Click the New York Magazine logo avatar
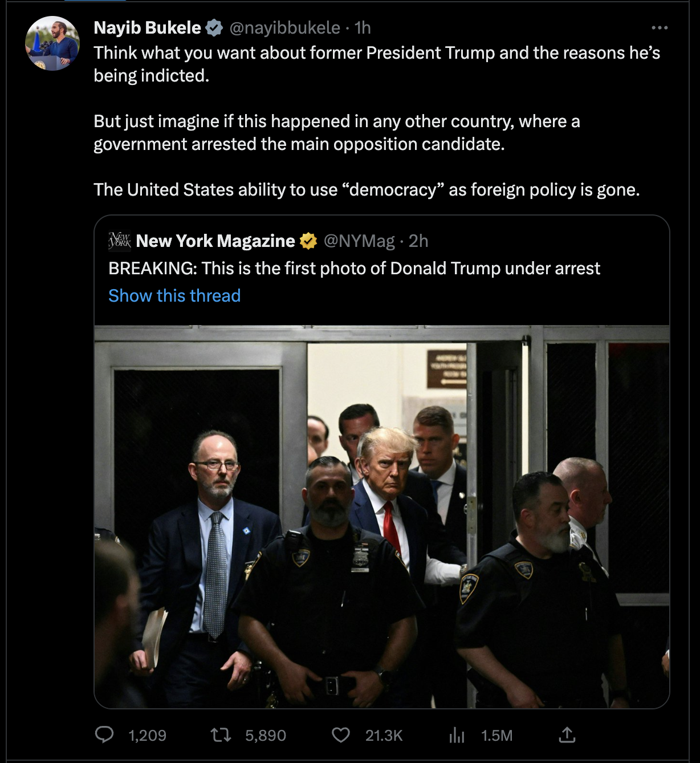Image resolution: width=700 pixels, height=763 pixels. pyautogui.click(x=120, y=241)
